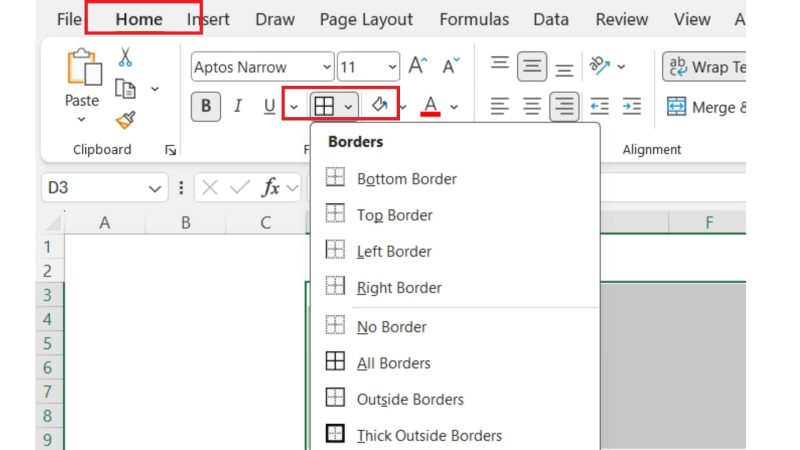
Task: Copy selection using the Copy icon
Action: point(125,89)
